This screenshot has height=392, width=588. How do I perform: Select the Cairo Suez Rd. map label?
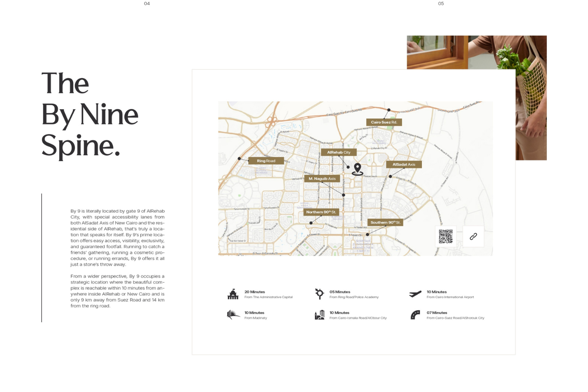pyautogui.click(x=384, y=122)
